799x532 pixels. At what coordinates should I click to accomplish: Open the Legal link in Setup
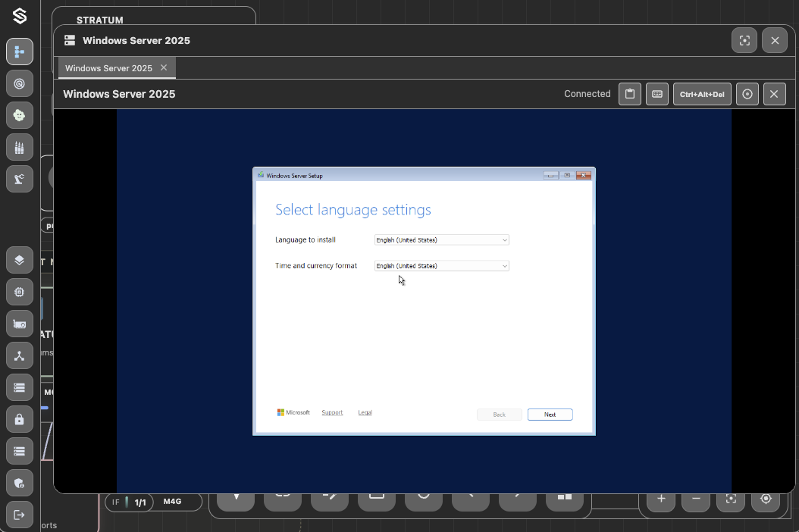365,412
